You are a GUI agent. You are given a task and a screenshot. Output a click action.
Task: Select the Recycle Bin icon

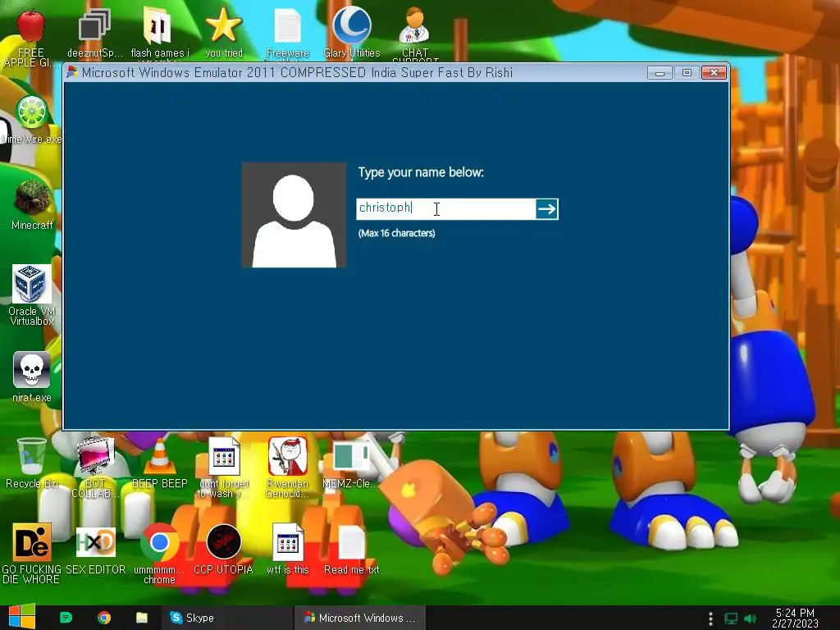32,456
